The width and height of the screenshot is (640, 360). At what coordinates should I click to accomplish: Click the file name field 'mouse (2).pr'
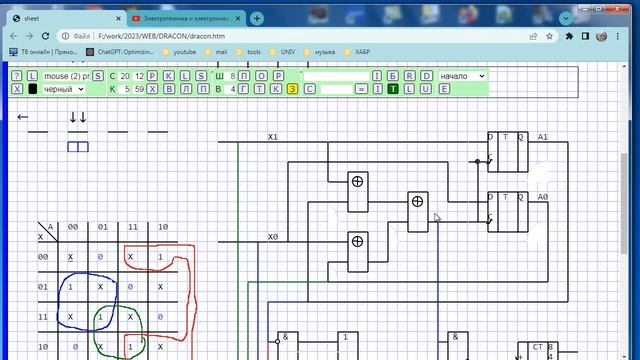point(66,76)
